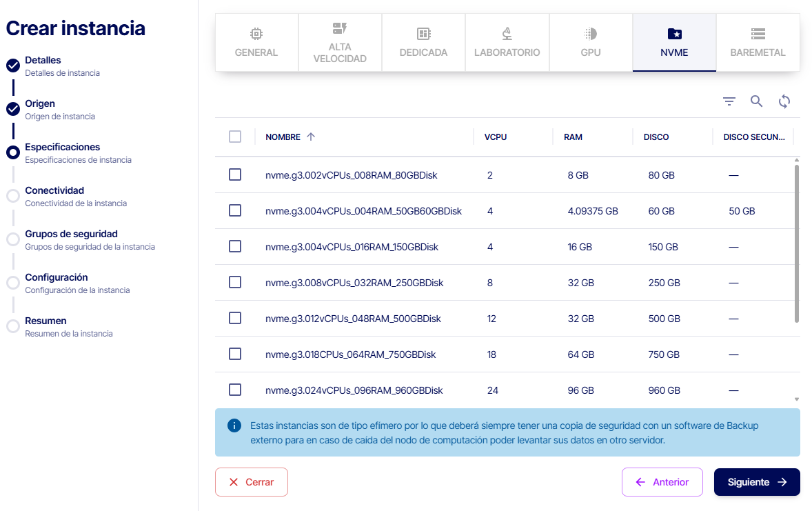The height and width of the screenshot is (511, 812).
Task: Switch to the GPU tab
Action: coord(591,43)
